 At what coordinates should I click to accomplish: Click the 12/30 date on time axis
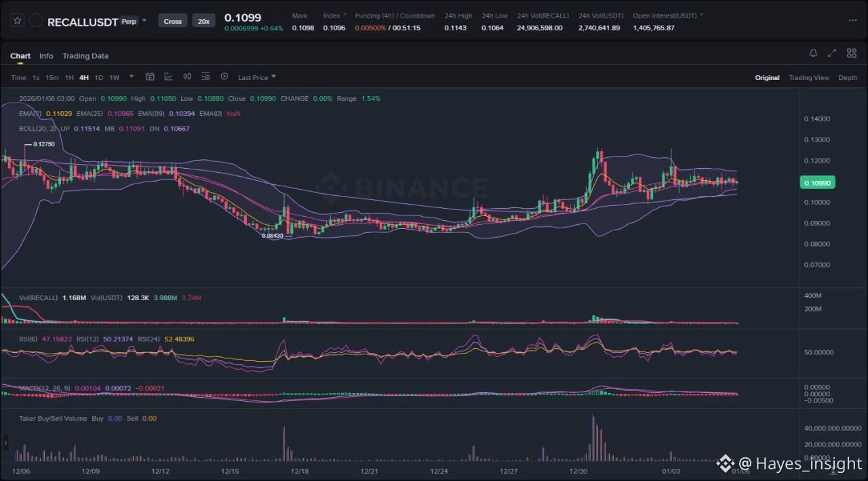pos(578,471)
